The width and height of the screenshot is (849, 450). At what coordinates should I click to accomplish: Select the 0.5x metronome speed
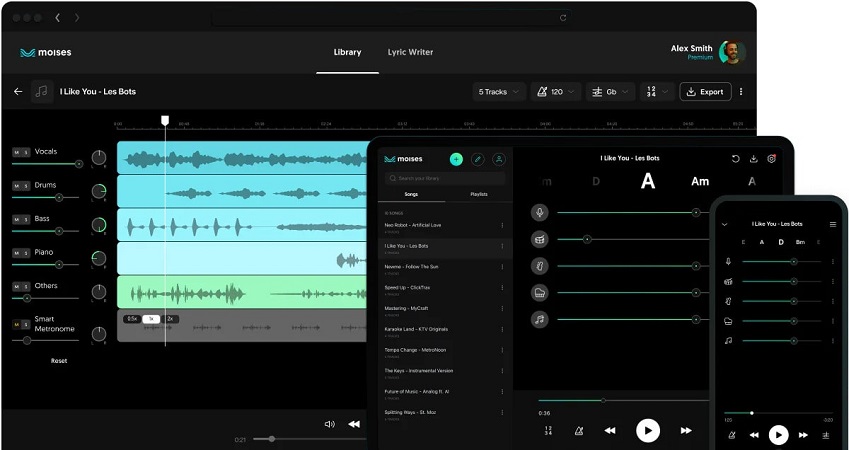point(133,319)
